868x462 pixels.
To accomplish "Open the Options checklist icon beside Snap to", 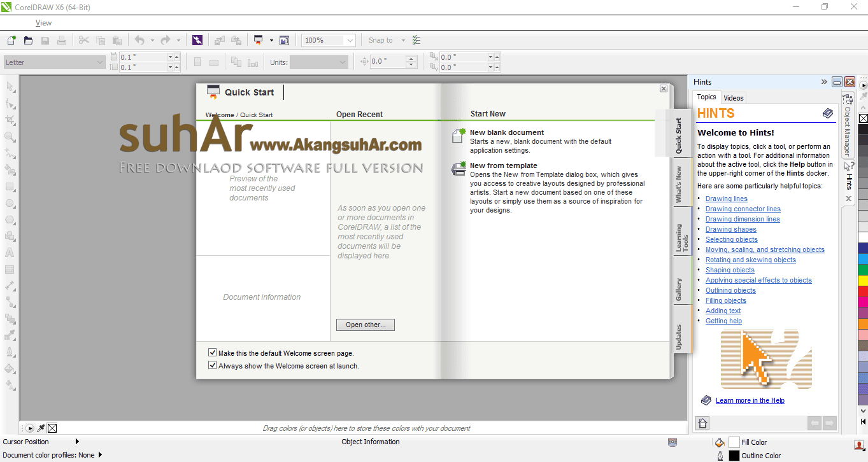I will (416, 40).
